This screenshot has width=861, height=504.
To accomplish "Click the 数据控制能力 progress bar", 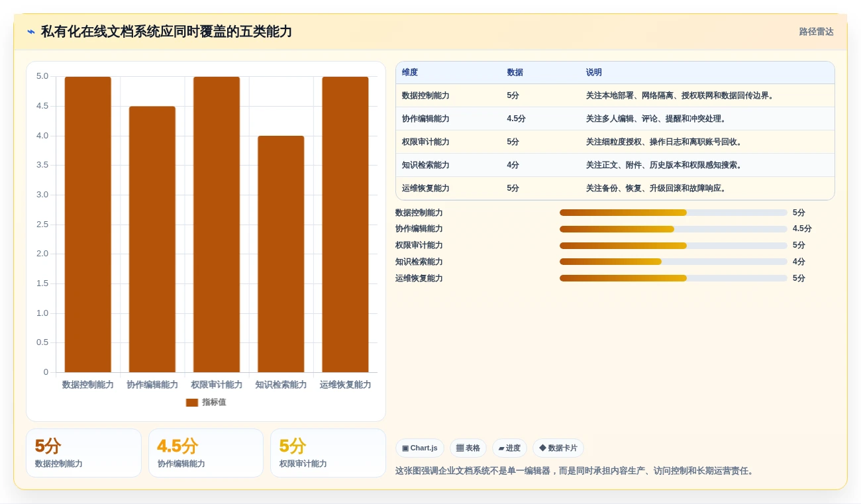I will click(674, 213).
